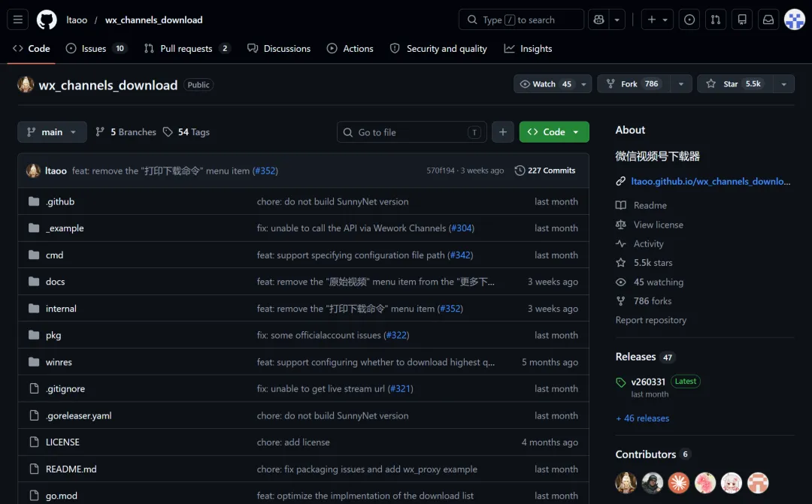Expand the Watch options dropdown arrow
The width and height of the screenshot is (812, 504).
pyautogui.click(x=583, y=84)
